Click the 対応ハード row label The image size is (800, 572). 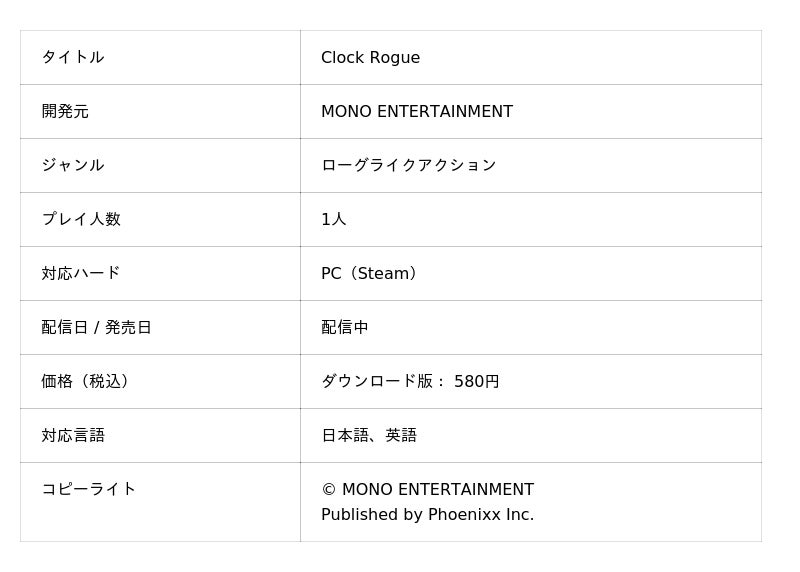click(x=81, y=273)
